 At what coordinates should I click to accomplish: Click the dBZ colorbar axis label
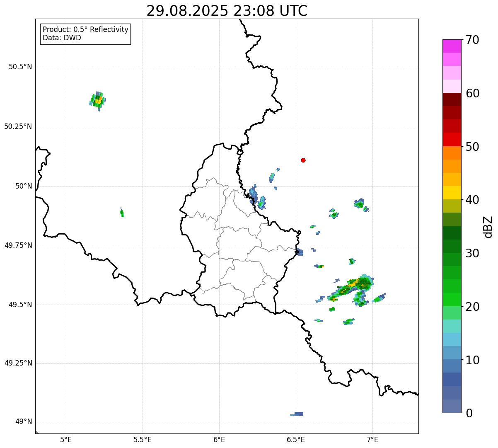click(x=488, y=226)
